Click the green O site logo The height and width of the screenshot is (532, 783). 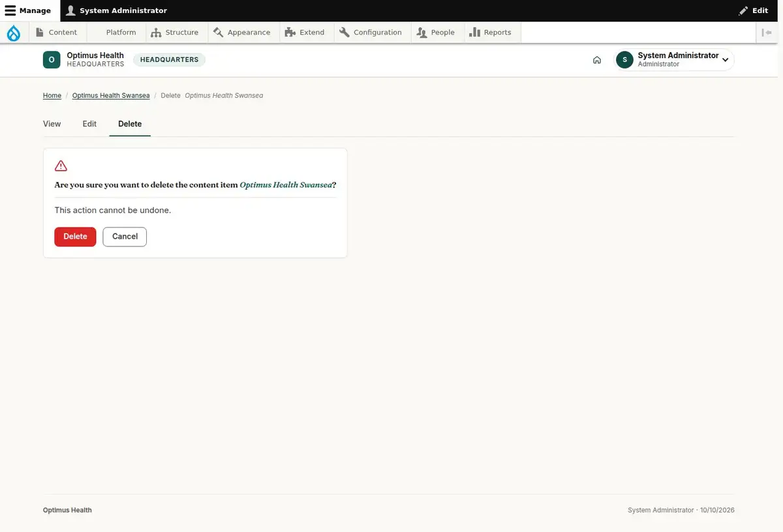52,60
